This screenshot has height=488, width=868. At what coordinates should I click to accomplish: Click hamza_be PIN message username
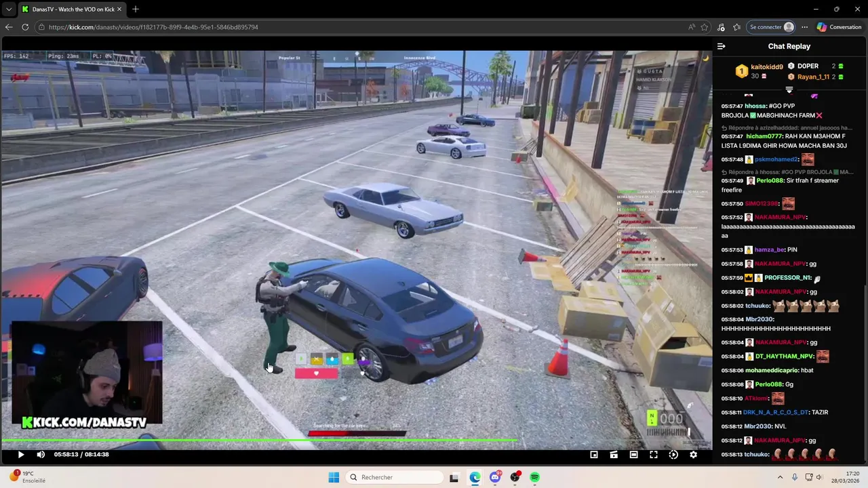pos(770,250)
